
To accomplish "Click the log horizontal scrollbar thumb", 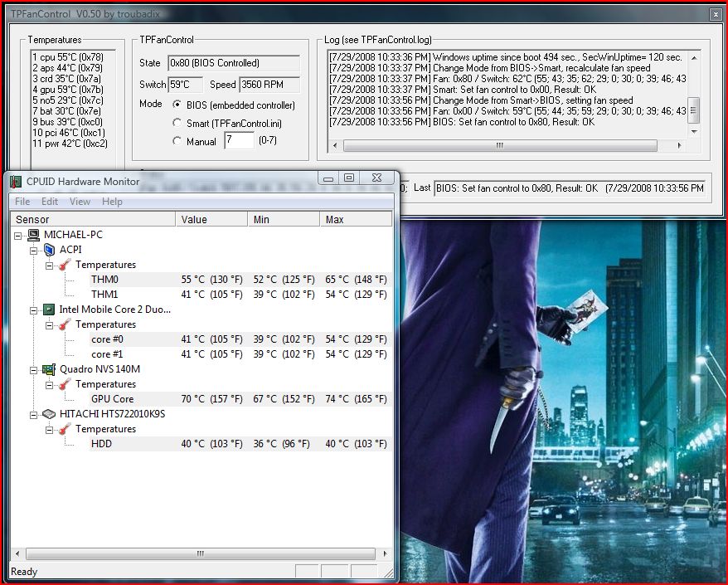I will [500, 145].
